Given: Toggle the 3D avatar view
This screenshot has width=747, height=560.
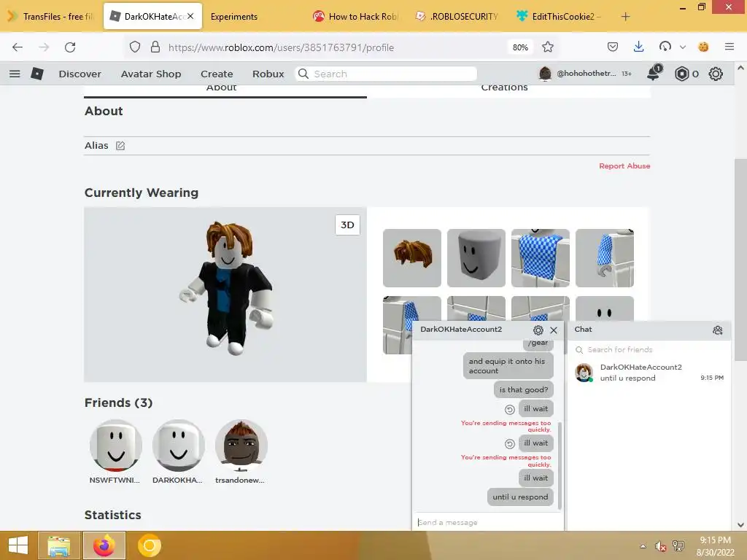Looking at the screenshot, I should click(x=347, y=225).
